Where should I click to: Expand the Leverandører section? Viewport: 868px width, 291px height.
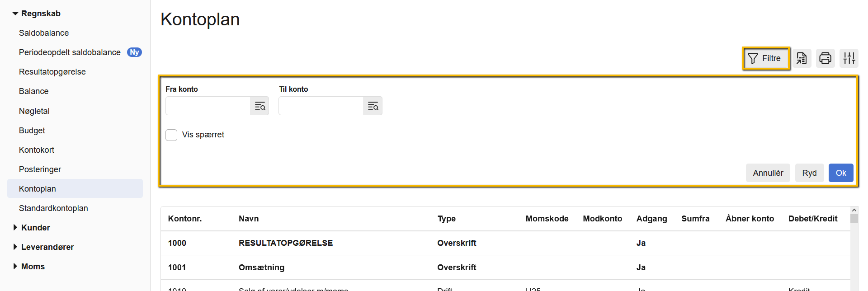15,247
